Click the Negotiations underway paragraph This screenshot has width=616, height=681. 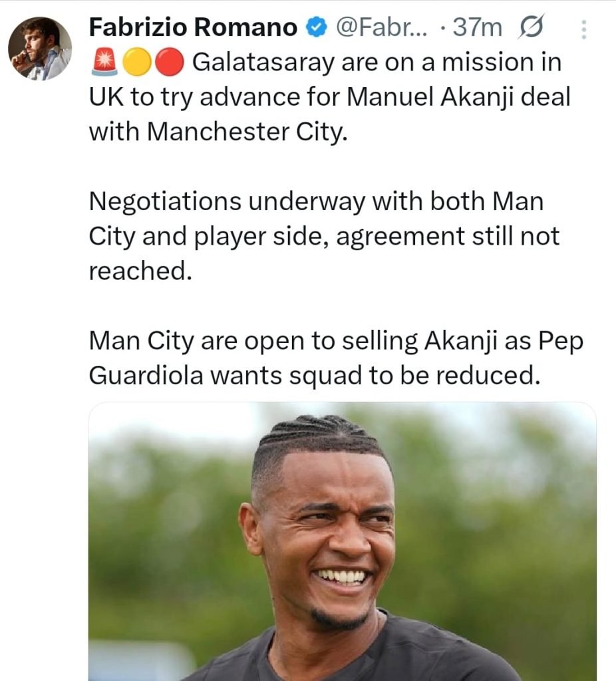pyautogui.click(x=324, y=236)
